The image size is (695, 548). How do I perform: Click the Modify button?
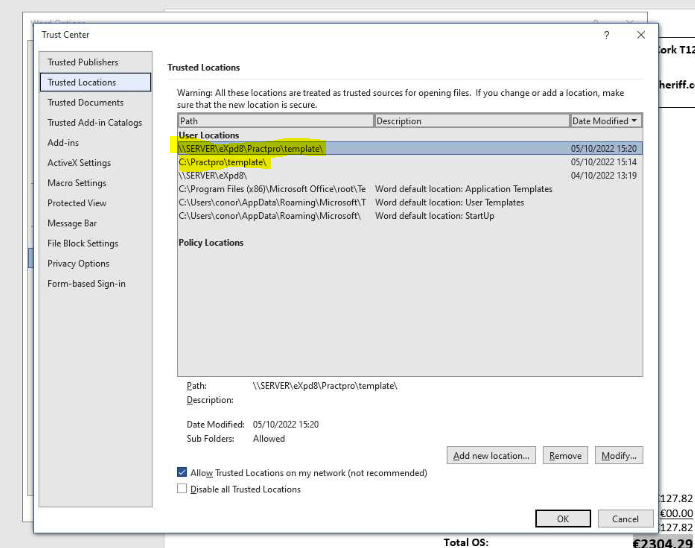coord(618,455)
